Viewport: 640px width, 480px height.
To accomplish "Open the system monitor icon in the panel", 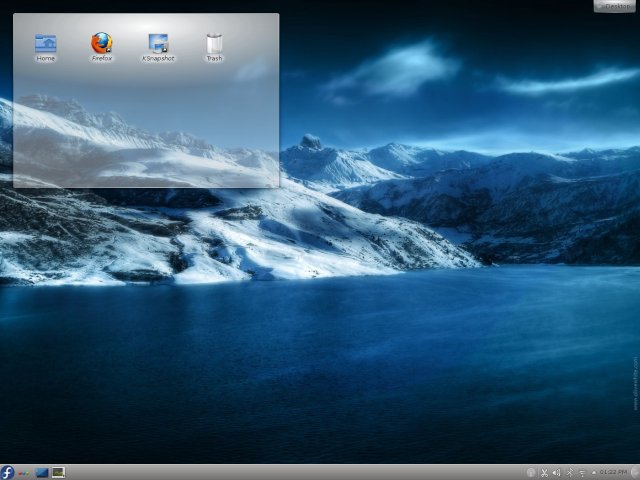I will (58, 473).
